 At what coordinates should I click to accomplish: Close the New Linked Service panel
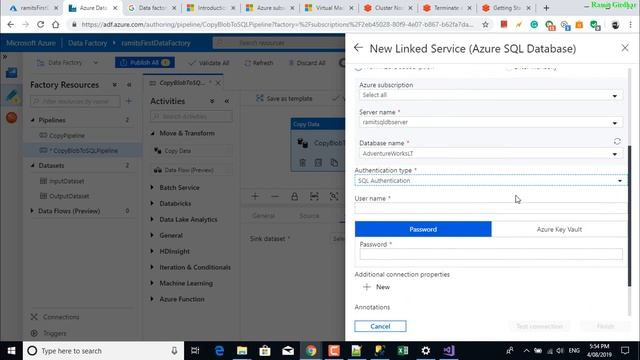pyautogui.click(x=625, y=48)
